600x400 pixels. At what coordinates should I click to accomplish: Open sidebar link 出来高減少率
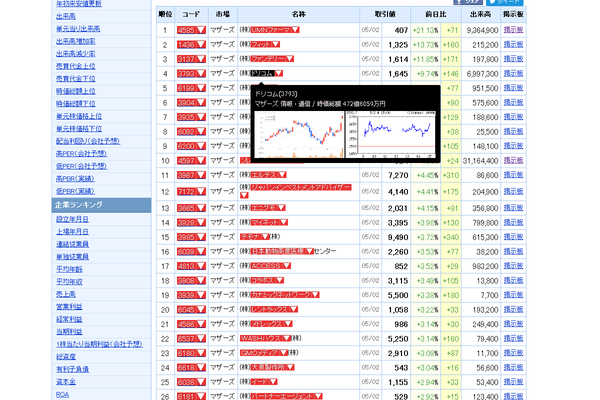[x=75, y=54]
